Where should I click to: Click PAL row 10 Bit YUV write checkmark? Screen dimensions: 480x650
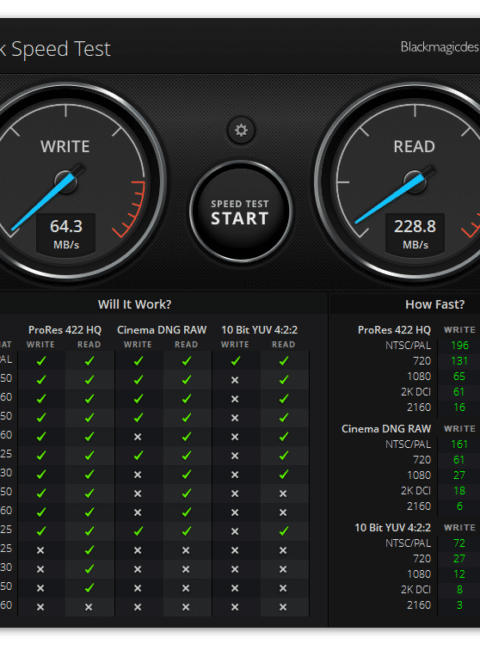tap(235, 361)
